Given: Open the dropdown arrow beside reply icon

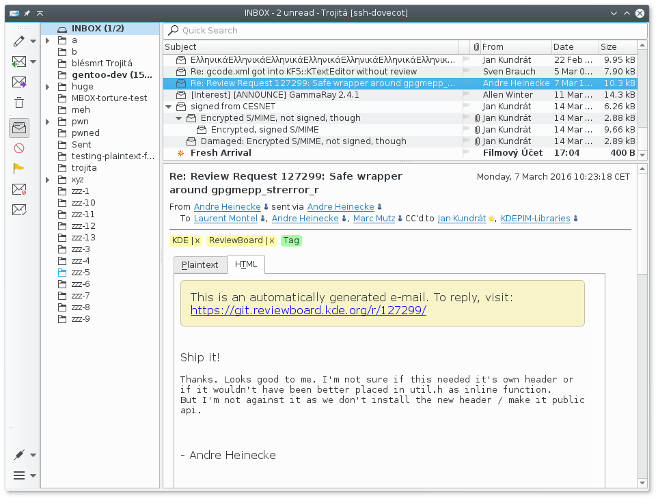Looking at the screenshot, I should 34,62.
